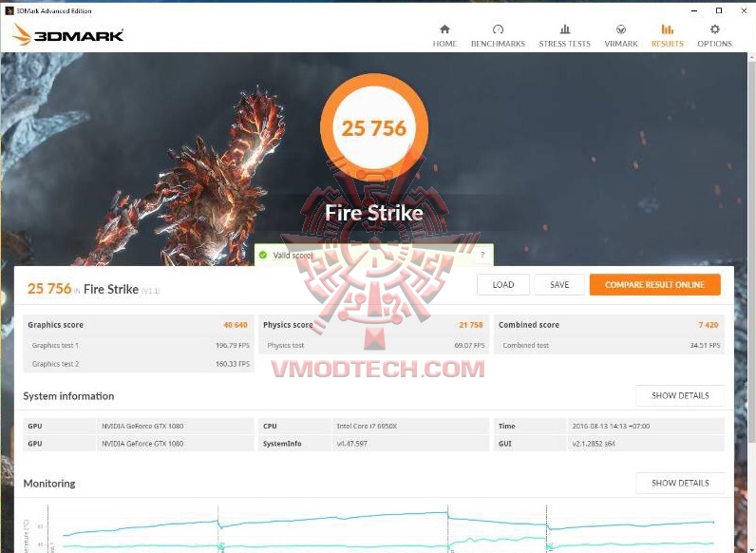Select the VRMark icon

pos(621,29)
